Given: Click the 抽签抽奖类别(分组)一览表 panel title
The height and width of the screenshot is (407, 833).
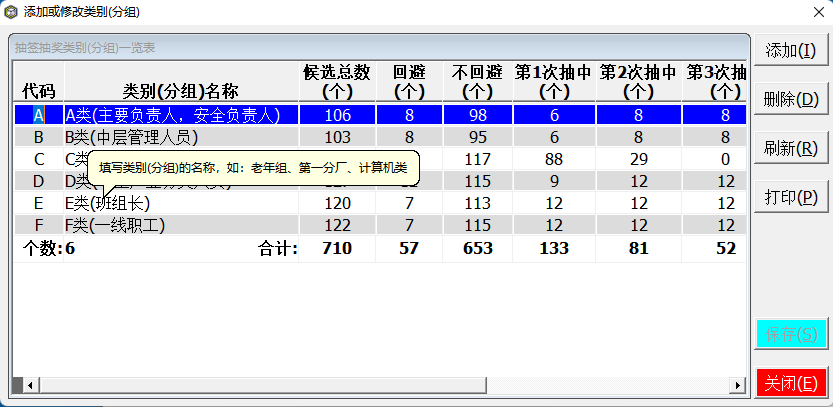Looking at the screenshot, I should tap(85, 48).
